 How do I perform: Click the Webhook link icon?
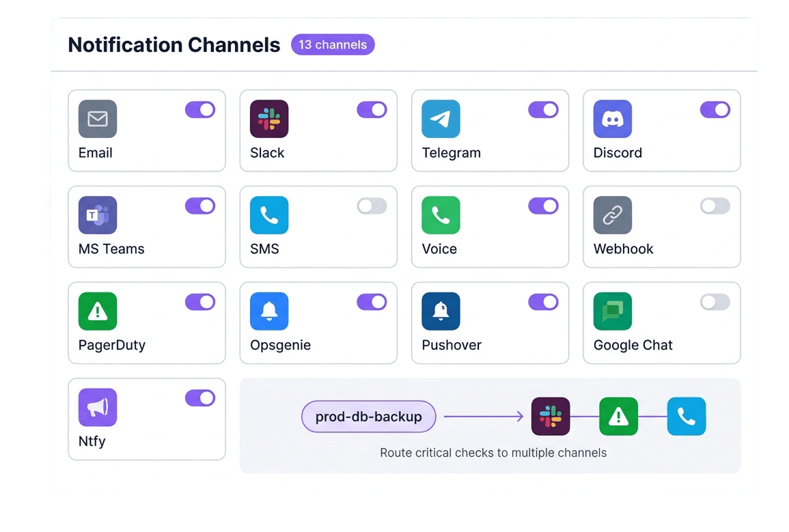pos(612,214)
